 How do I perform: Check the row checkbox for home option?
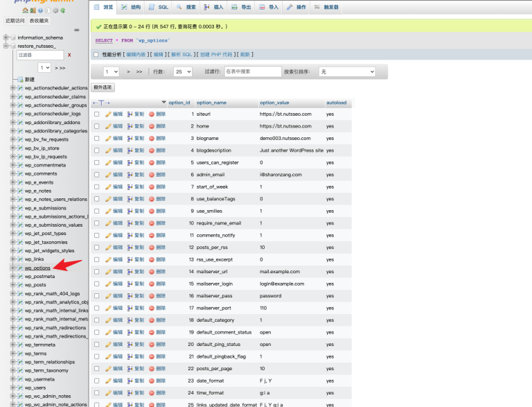pos(97,126)
